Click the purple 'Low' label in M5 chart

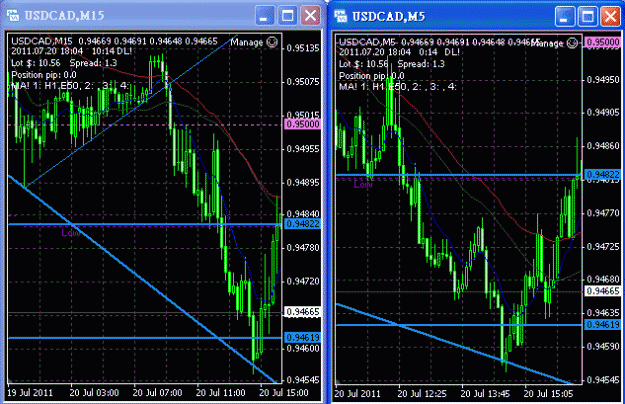(363, 184)
